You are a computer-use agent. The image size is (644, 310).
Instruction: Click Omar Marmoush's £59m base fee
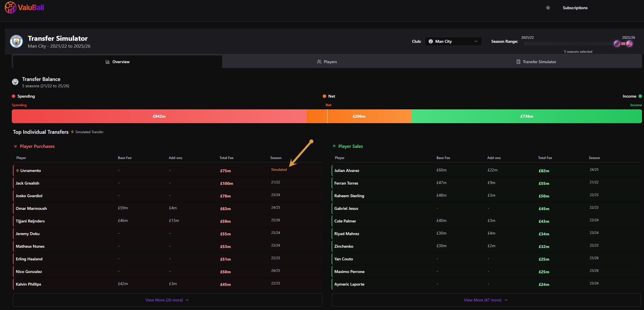(x=123, y=208)
